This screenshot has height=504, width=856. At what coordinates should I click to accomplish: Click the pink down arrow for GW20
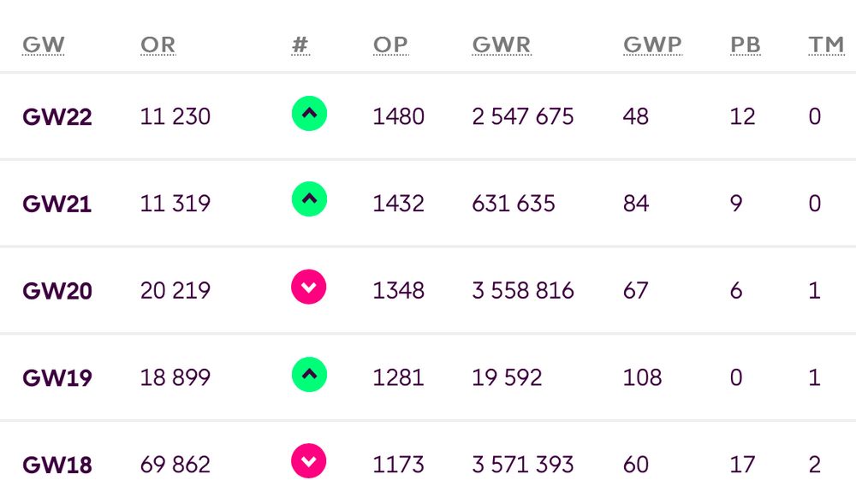click(x=308, y=287)
